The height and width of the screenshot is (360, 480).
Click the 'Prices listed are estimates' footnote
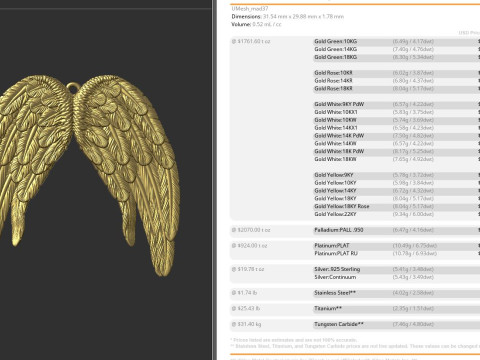pos(294,340)
